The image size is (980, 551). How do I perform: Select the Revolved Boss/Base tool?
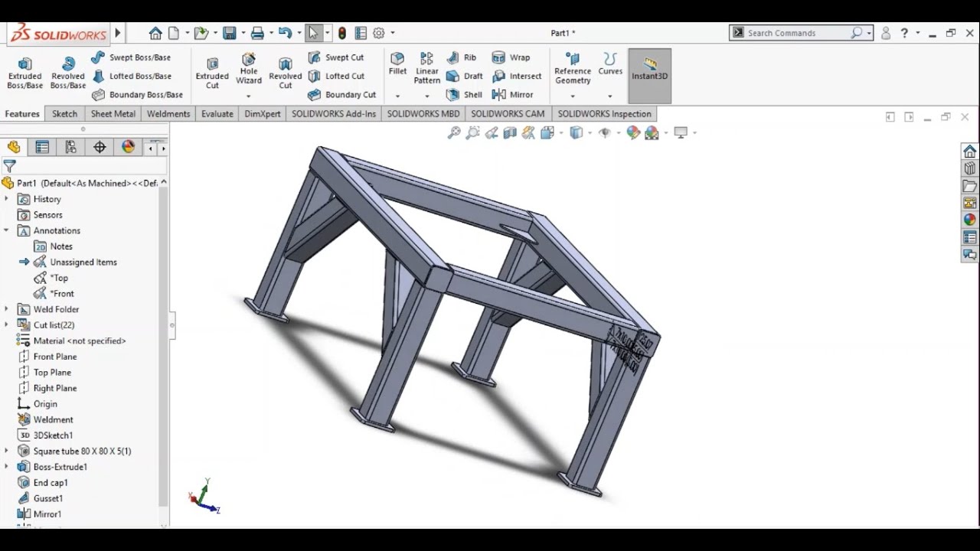click(68, 73)
